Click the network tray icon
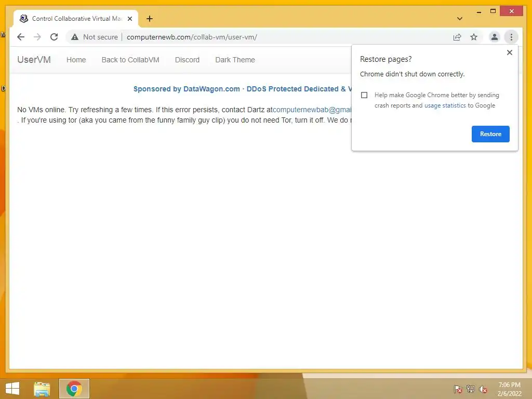 470,389
